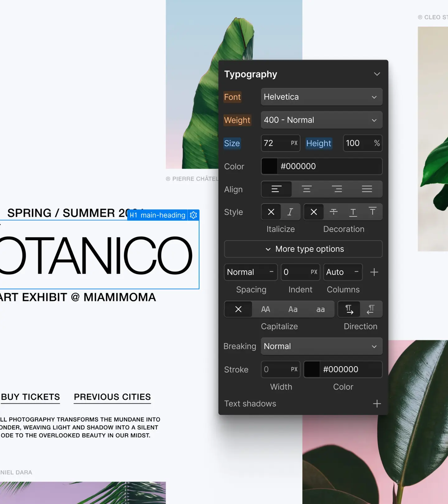Click the black text Color swatch
The height and width of the screenshot is (504, 448).
[269, 166]
